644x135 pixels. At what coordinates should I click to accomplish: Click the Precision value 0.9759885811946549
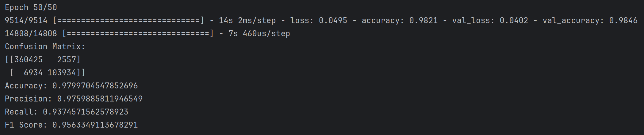click(x=100, y=99)
